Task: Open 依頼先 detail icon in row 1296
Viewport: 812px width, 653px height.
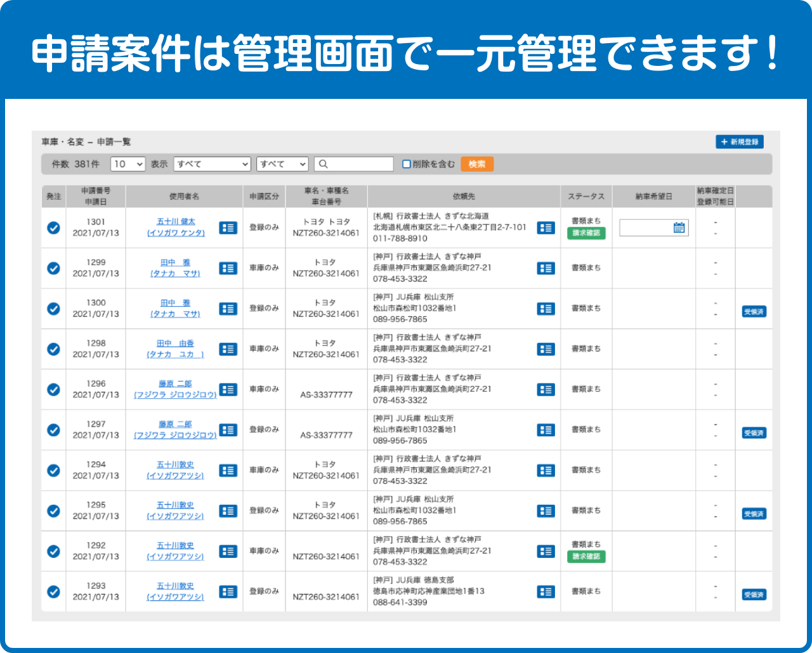Action: (x=546, y=389)
